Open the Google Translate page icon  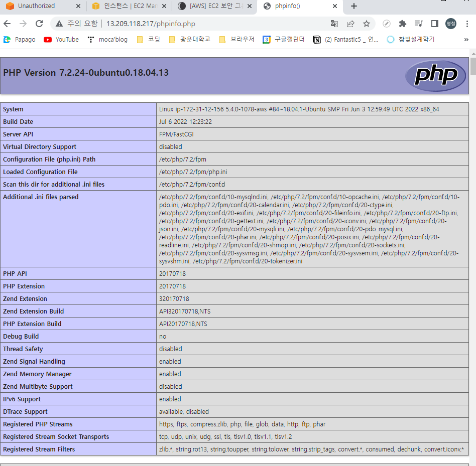click(334, 24)
